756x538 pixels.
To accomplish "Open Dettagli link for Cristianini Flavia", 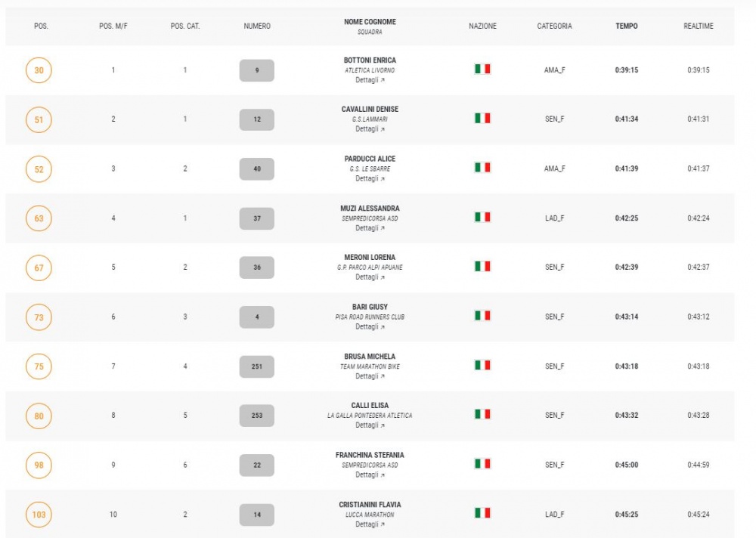I will [x=370, y=524].
